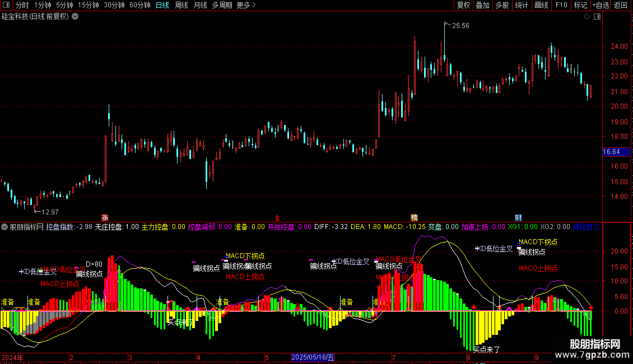Switch to the 月线 monthly tab
Screen dimensions: 633x364
200,5
